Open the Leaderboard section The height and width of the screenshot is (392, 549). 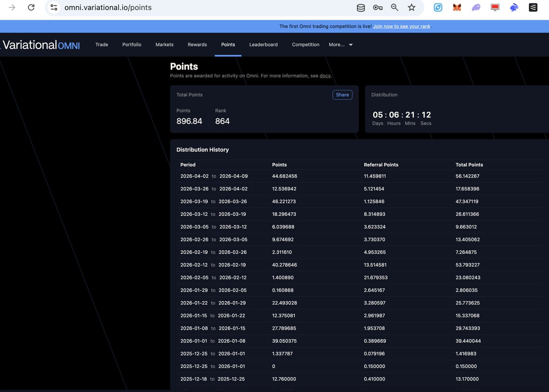coord(264,44)
